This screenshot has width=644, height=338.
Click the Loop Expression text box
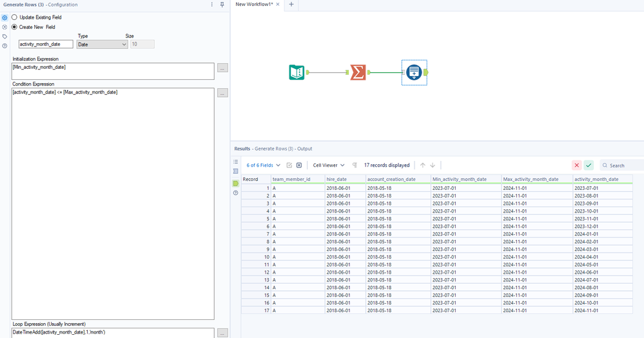click(113, 333)
